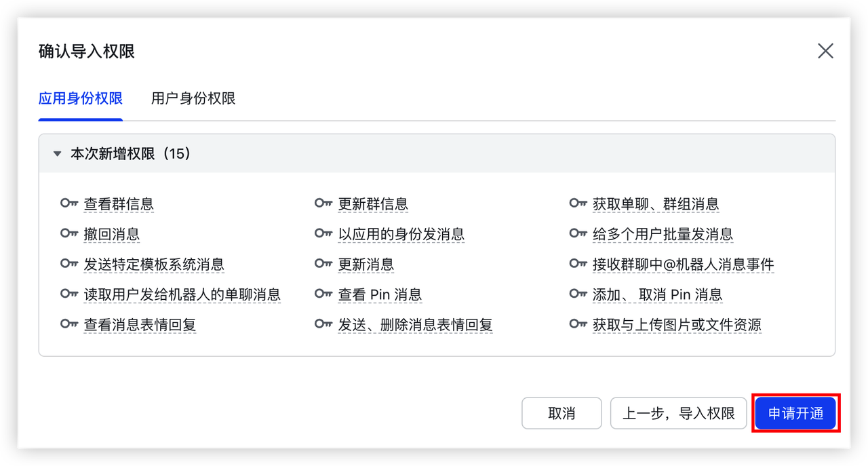Image resolution: width=868 pixels, height=466 pixels.
Task: Click 上一步，导入权限 to go back
Action: point(679,413)
